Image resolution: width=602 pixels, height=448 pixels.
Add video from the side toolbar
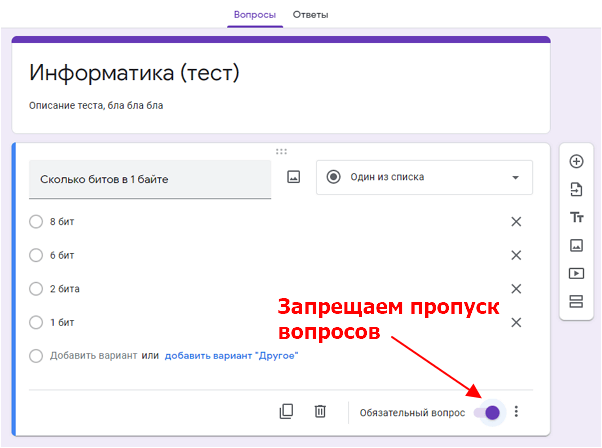pos(576,273)
